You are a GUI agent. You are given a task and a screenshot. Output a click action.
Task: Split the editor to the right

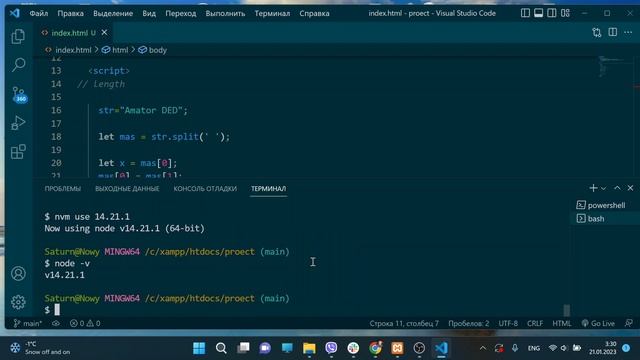tap(613, 32)
